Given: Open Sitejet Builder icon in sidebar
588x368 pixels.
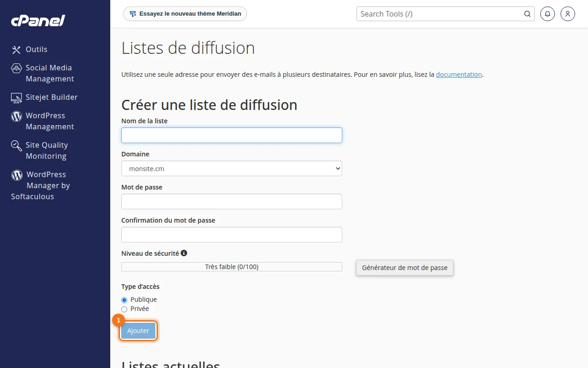Looking at the screenshot, I should click(17, 98).
